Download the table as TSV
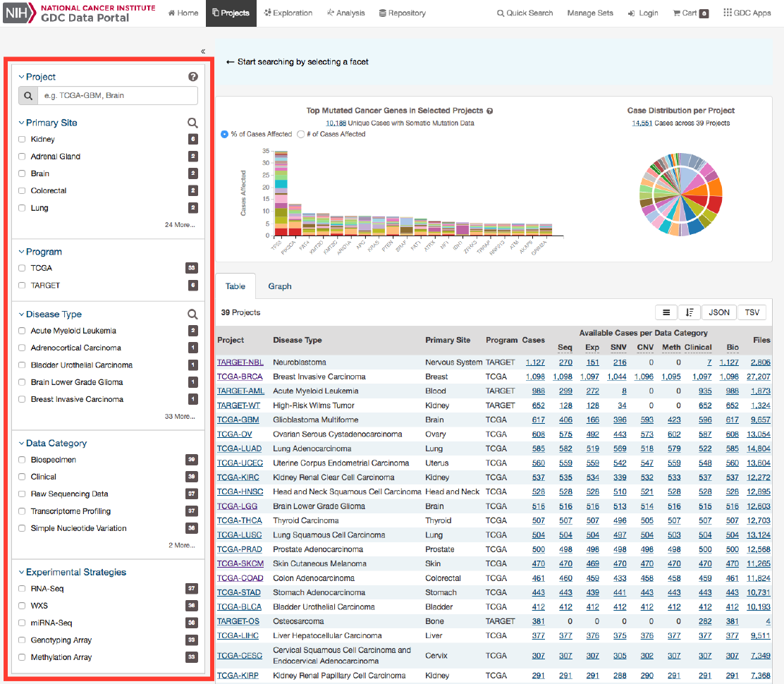 752,312
